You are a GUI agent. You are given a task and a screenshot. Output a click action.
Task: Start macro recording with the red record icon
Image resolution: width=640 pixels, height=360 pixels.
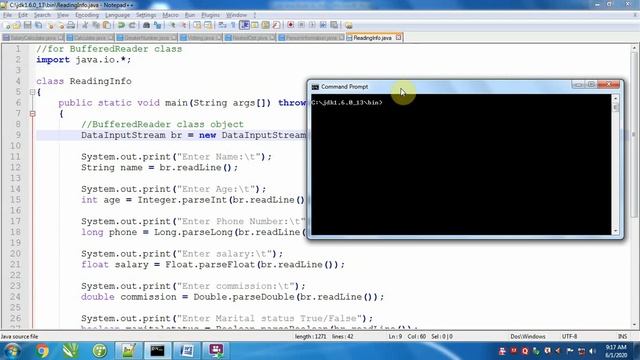tap(290, 25)
